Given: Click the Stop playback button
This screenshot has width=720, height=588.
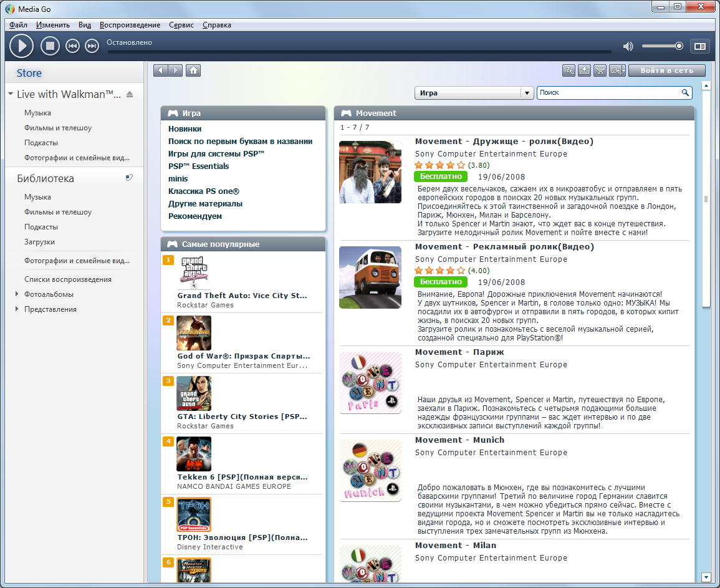Looking at the screenshot, I should 50,46.
